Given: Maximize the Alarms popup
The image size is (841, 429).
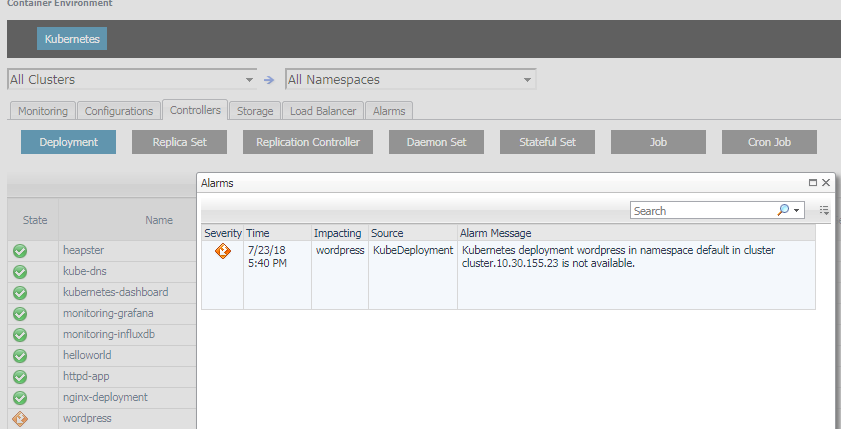Looking at the screenshot, I should coord(813,183).
